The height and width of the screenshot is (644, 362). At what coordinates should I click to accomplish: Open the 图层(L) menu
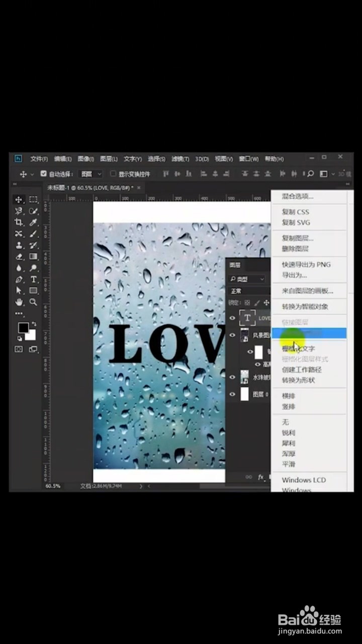point(109,159)
